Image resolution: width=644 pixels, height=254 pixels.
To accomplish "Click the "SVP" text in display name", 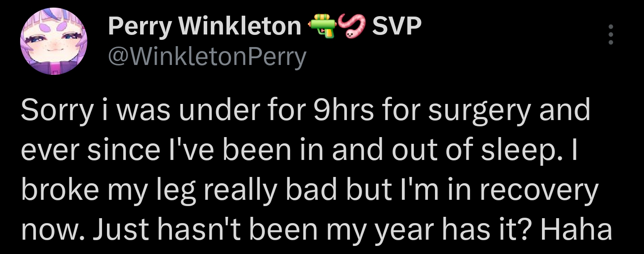I will [397, 27].
